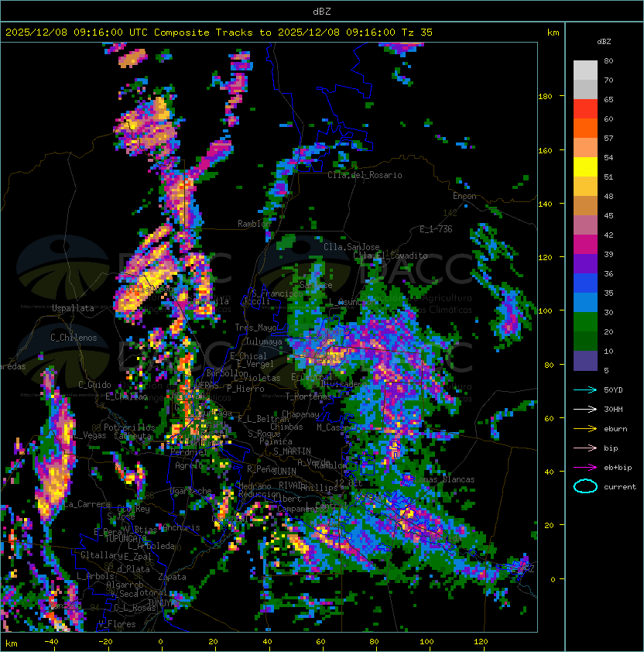Click the Zapata place label
The width and height of the screenshot is (644, 652).
pyautogui.click(x=172, y=577)
